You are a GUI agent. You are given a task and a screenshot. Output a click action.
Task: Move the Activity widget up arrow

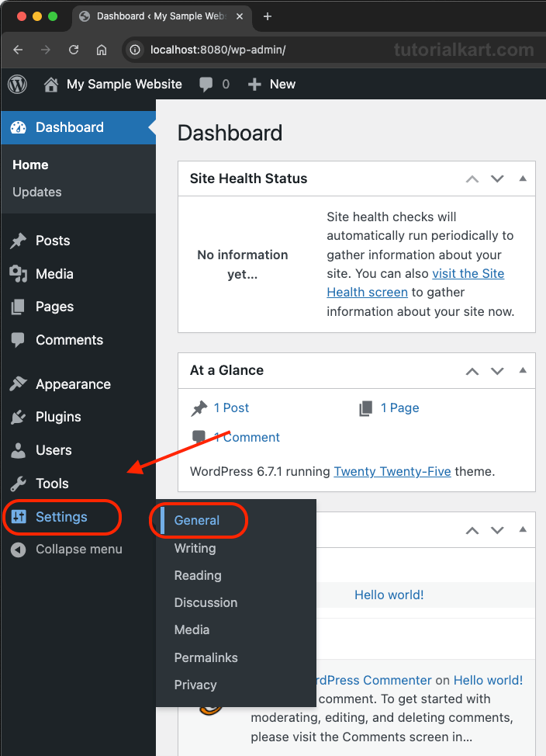click(x=472, y=530)
